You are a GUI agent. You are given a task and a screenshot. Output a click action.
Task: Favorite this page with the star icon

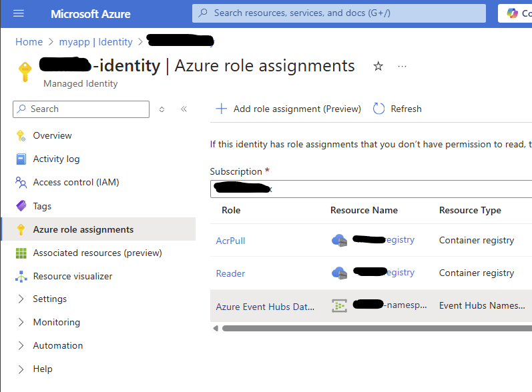point(378,66)
